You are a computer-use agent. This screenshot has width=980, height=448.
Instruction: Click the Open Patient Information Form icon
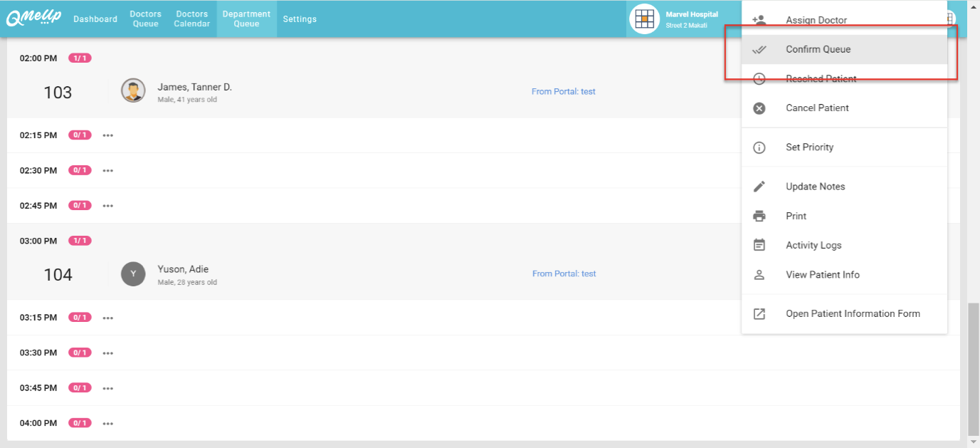759,314
